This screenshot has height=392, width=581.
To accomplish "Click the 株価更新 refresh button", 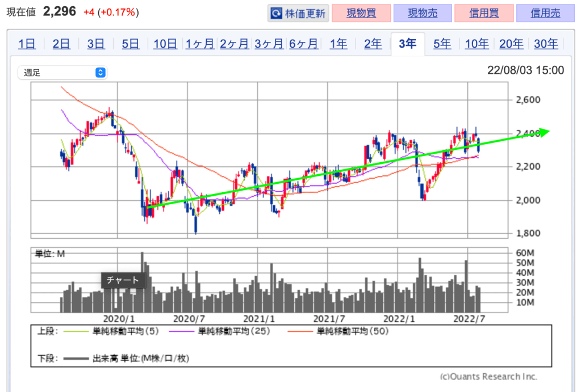I will point(298,13).
